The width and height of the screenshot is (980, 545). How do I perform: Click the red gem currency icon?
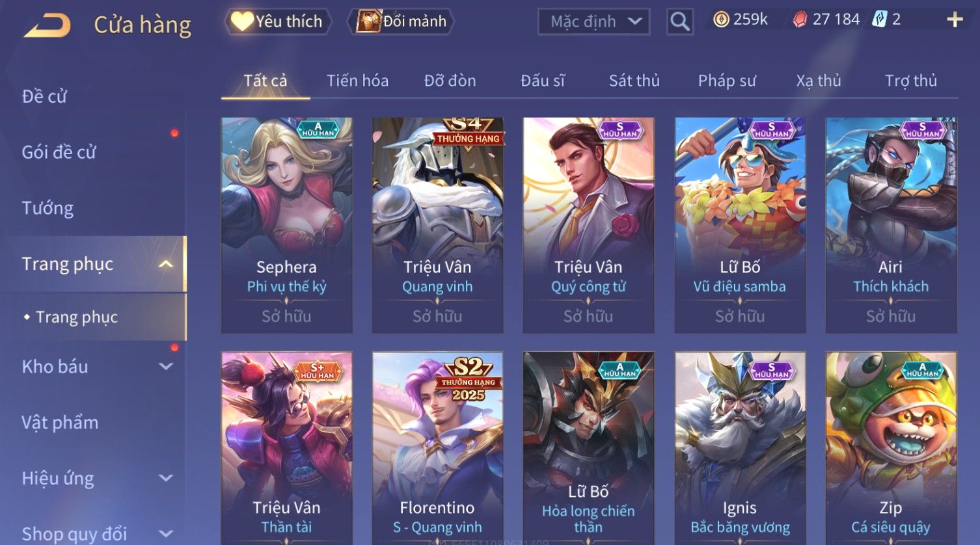point(800,20)
